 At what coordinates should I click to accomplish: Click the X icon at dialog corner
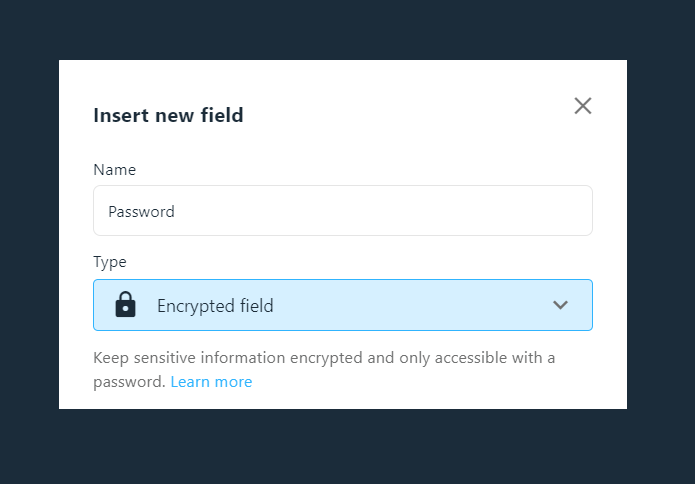(x=582, y=106)
